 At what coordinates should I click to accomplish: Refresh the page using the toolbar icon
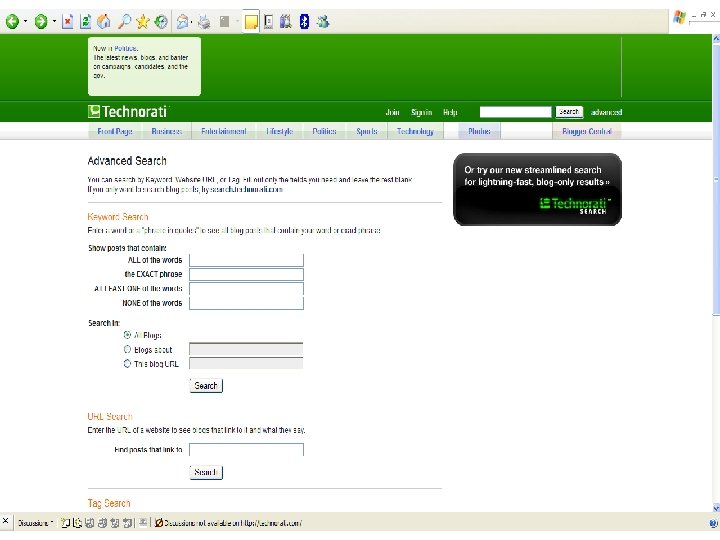tap(85, 21)
